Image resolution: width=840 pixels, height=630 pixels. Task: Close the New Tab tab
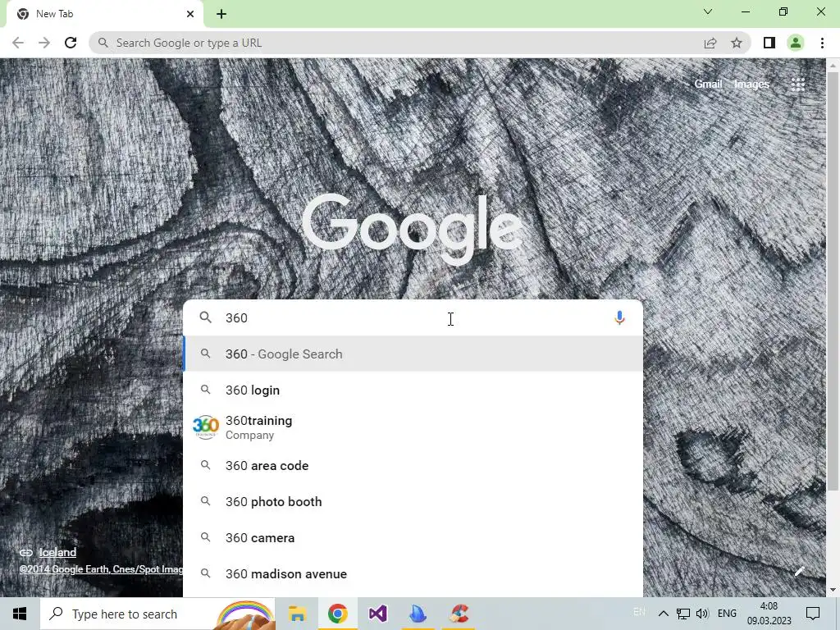(x=190, y=14)
